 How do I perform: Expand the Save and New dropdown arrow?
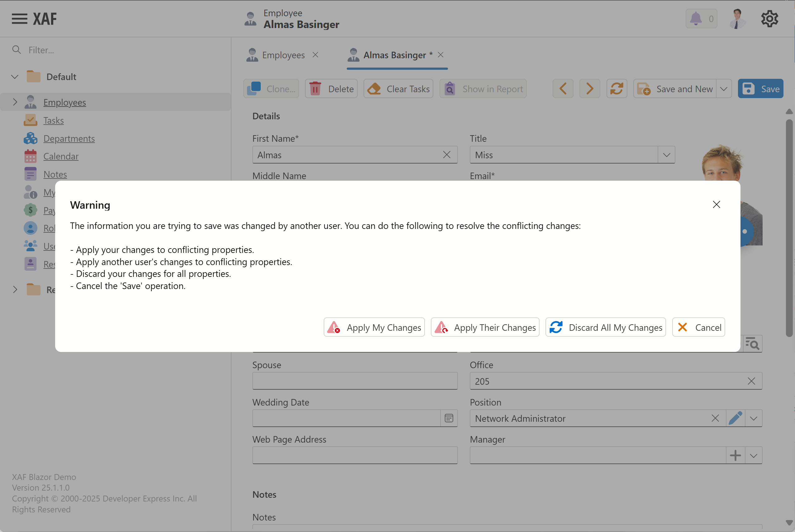pos(723,89)
